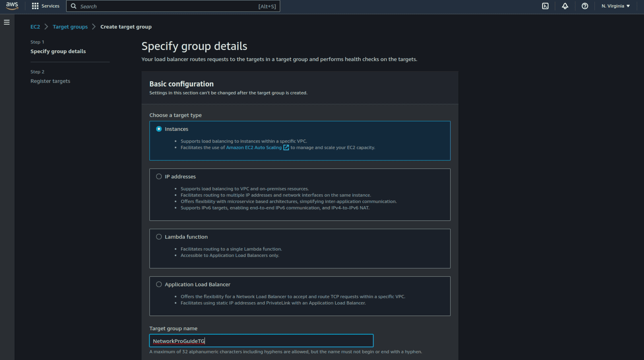Navigate to EC2 breadcrumb link

coord(35,27)
